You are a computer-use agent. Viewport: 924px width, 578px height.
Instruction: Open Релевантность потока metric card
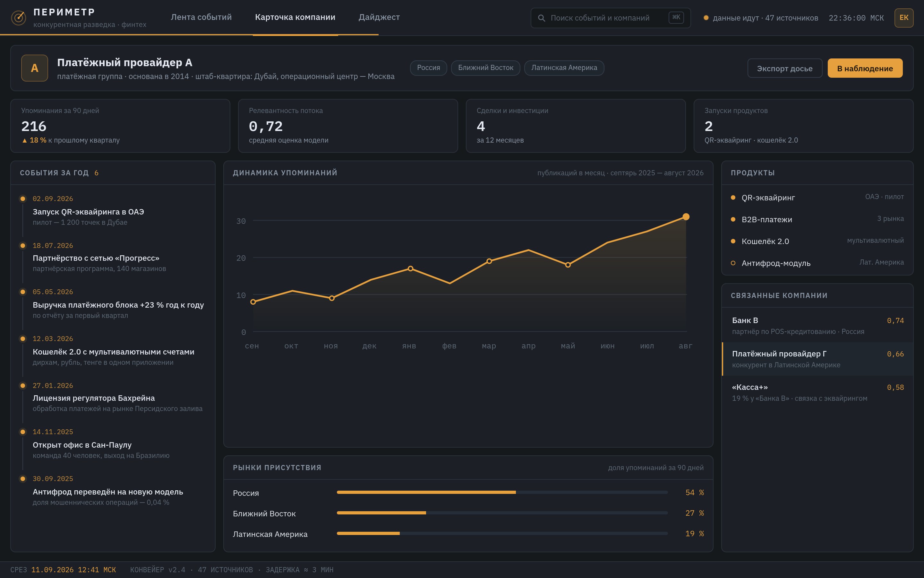point(348,126)
